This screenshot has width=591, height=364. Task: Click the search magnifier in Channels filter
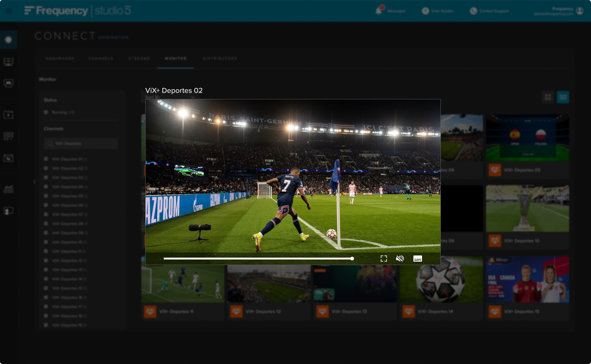[50, 144]
